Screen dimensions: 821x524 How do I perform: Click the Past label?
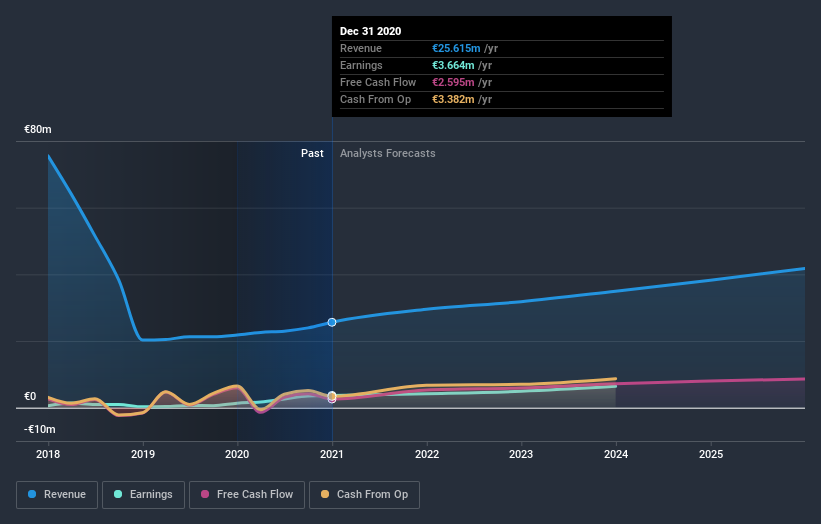coord(312,153)
